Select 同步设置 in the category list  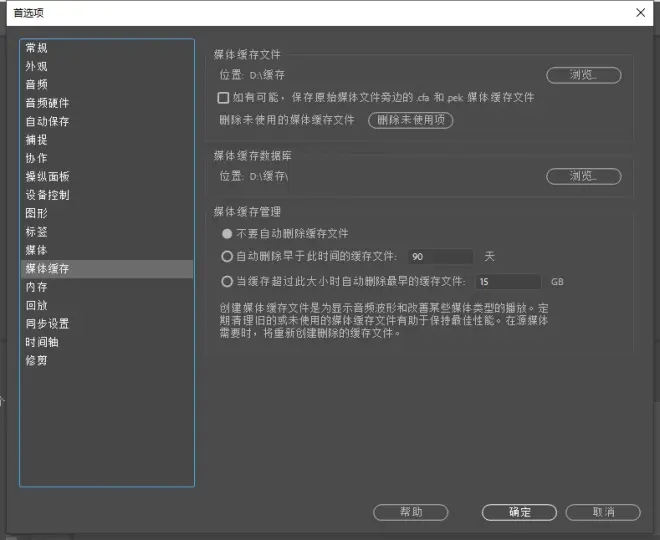pyautogui.click(x=107, y=324)
